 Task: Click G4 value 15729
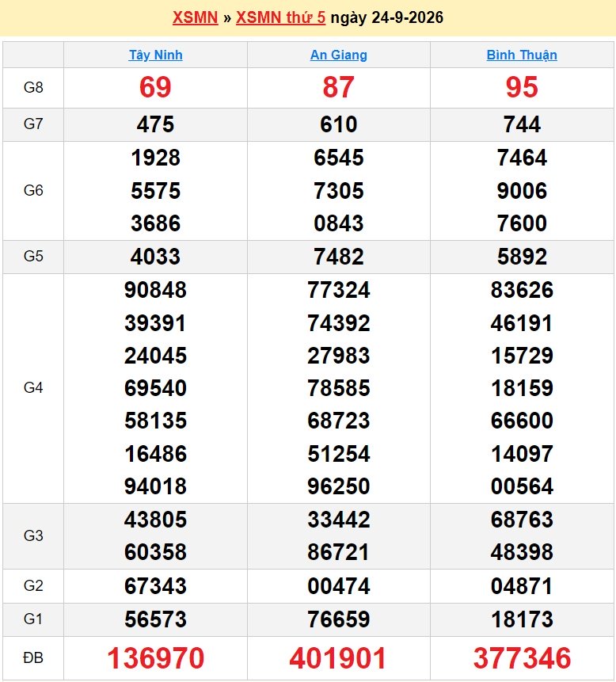[522, 356]
